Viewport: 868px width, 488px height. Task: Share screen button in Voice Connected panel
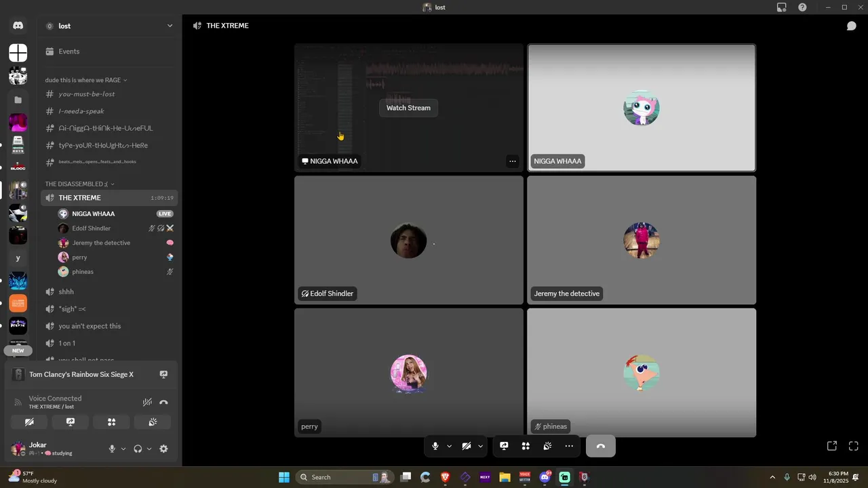71,422
